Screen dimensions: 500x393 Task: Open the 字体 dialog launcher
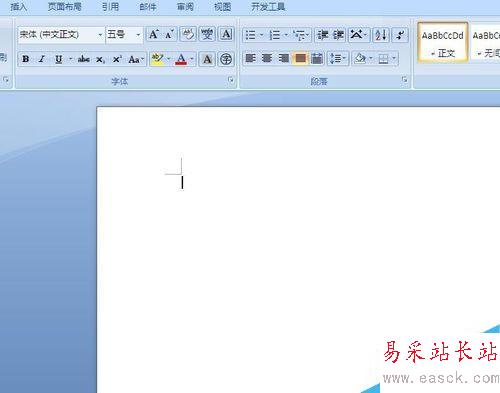pos(231,80)
